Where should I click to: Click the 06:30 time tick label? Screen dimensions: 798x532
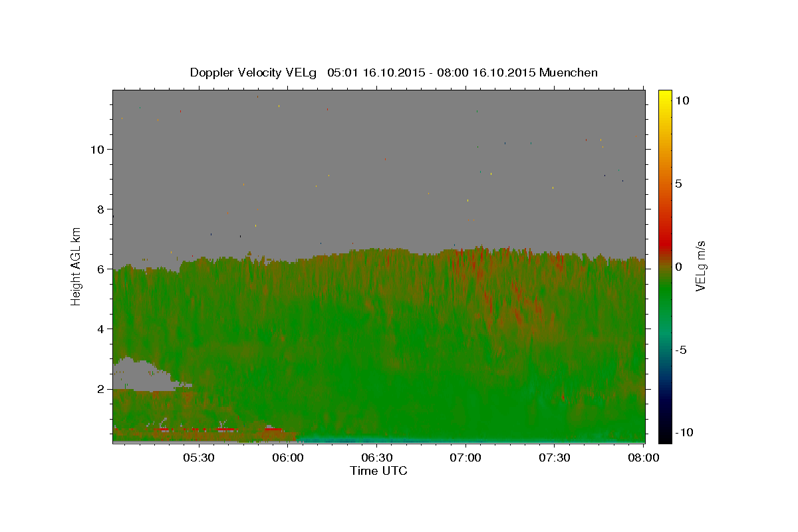(x=376, y=458)
